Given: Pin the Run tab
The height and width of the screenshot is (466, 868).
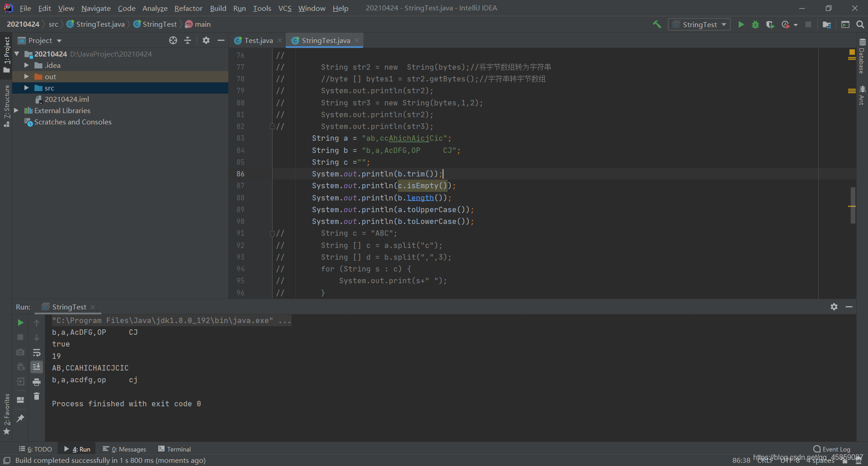Looking at the screenshot, I should pyautogui.click(x=20, y=418).
